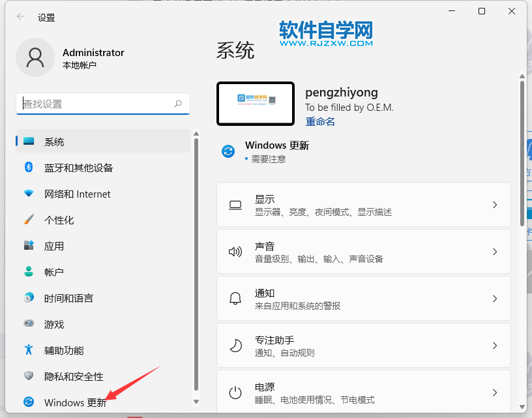Click the System monitor icon in sidebar
This screenshot has height=418, width=532.
coord(29,141)
